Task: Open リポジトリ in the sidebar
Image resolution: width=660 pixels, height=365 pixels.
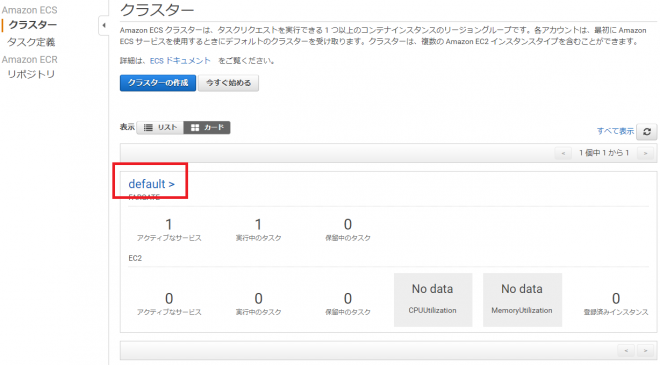Action: [x=31, y=74]
